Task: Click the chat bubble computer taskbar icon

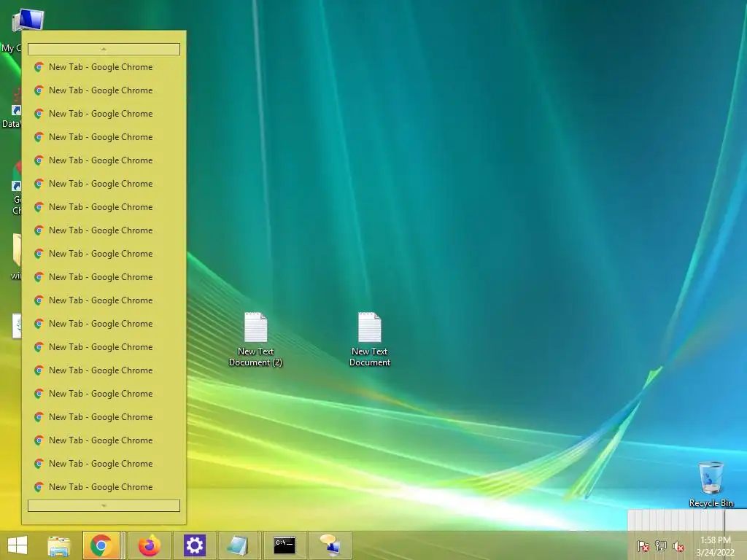Action: [x=330, y=545]
